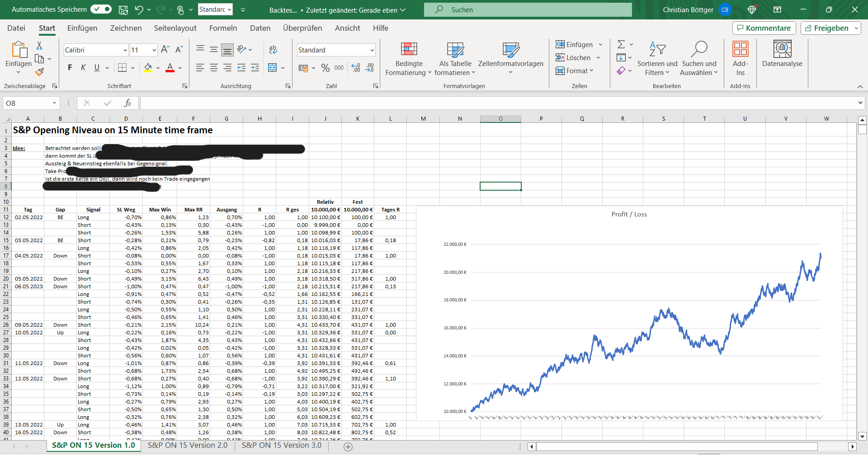Open Suchen und Auswählen magnifier
Viewport: 868px width, 455px height.
coord(699,50)
